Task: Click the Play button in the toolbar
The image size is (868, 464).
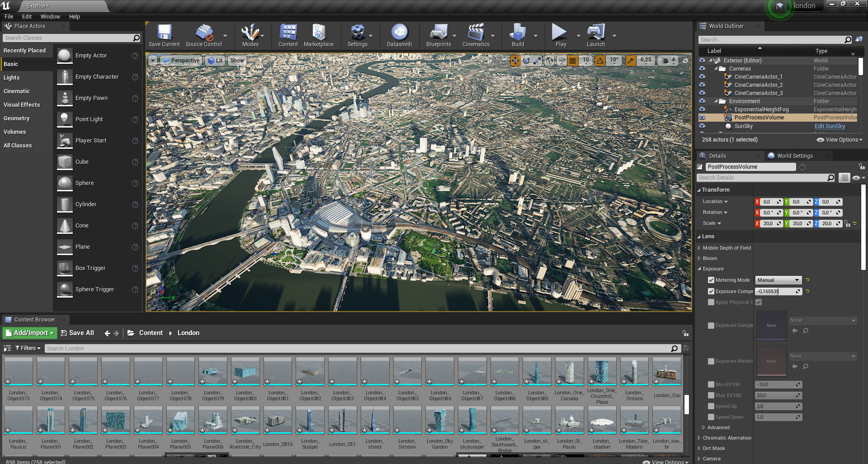Action: [x=561, y=35]
